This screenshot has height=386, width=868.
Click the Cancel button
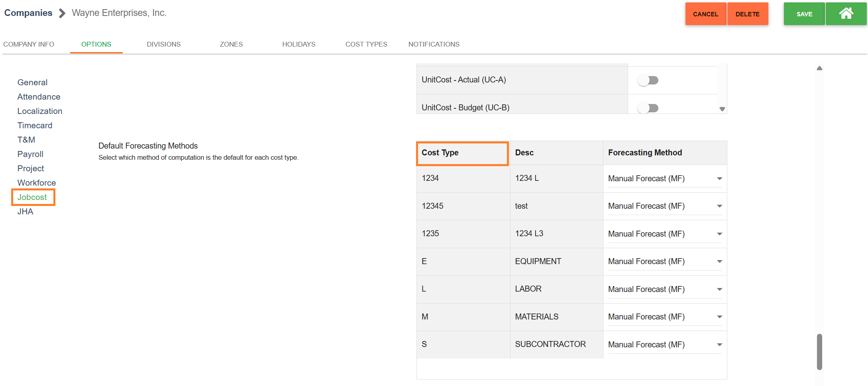point(705,14)
